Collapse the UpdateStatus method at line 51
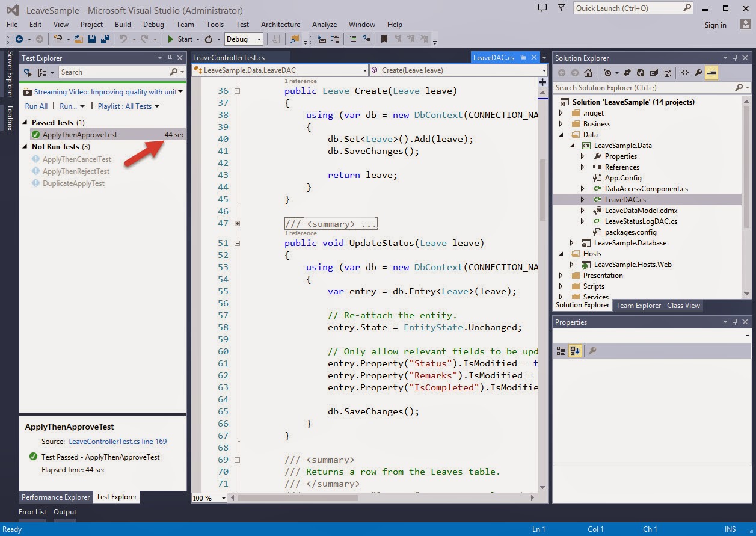 point(237,243)
